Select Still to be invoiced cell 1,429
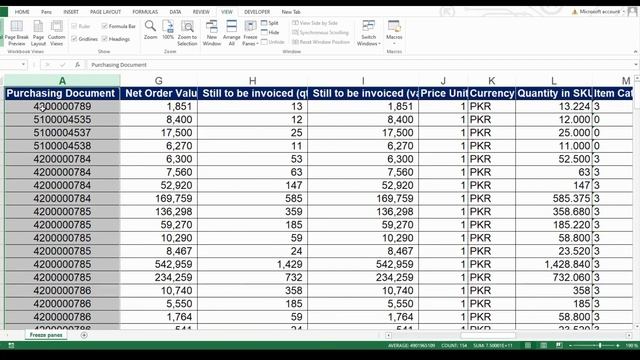Viewport: 640px width, 360px height. (252, 264)
